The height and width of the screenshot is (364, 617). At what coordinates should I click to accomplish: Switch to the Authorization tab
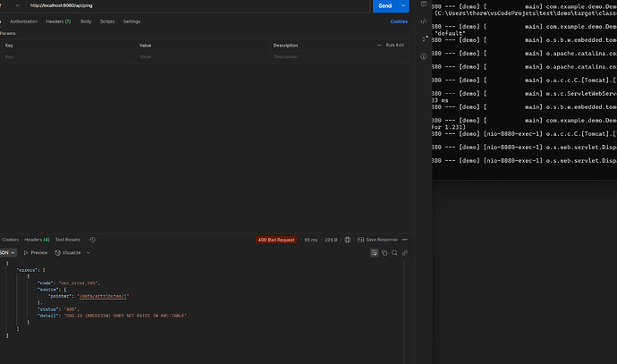(23, 21)
